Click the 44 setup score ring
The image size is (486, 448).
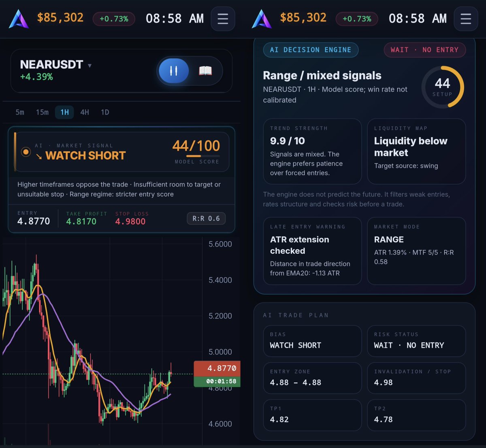point(443,87)
